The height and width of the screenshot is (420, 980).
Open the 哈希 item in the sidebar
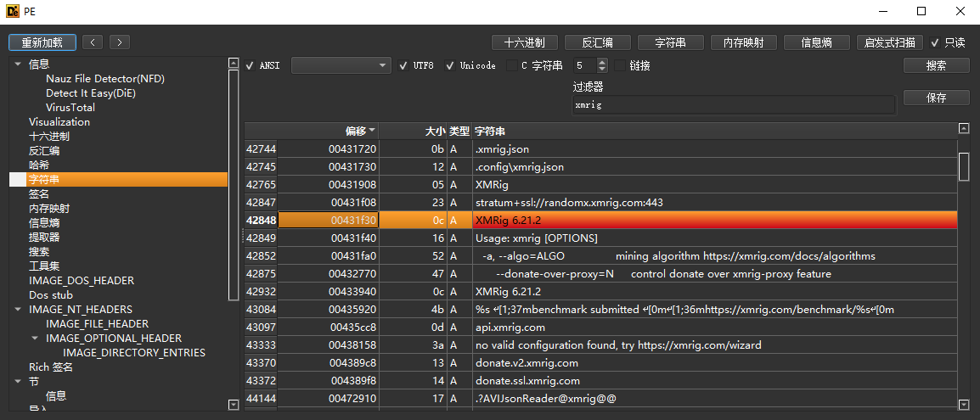(37, 165)
